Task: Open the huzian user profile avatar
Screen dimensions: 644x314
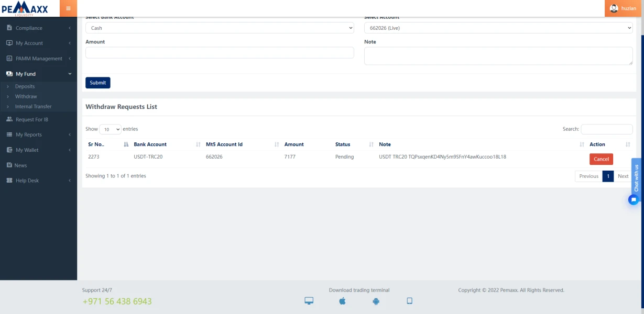Action: coord(614,8)
